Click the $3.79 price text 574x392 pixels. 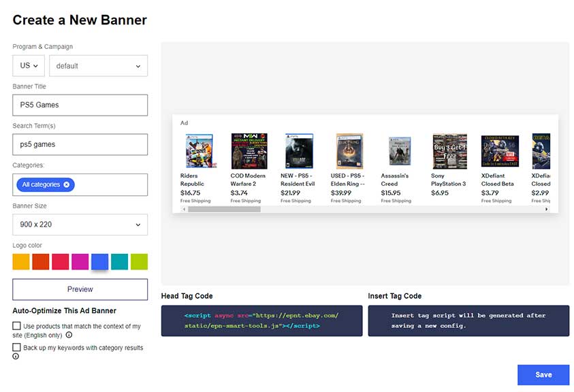490,193
